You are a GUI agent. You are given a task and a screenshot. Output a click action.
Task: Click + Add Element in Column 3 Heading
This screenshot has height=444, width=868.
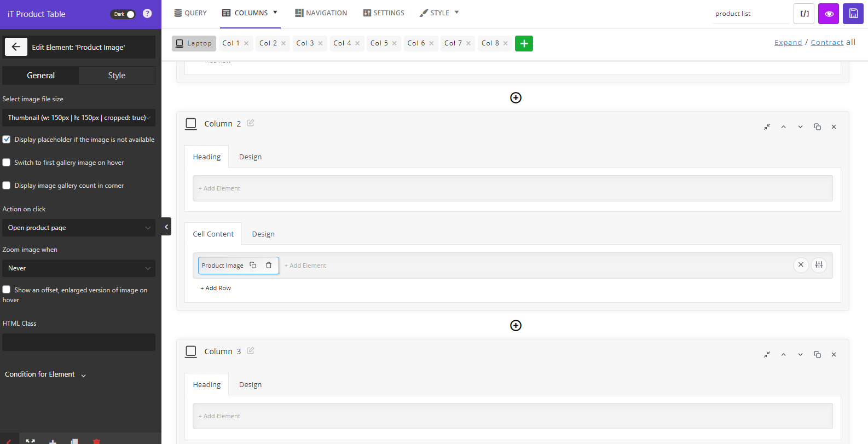point(219,416)
